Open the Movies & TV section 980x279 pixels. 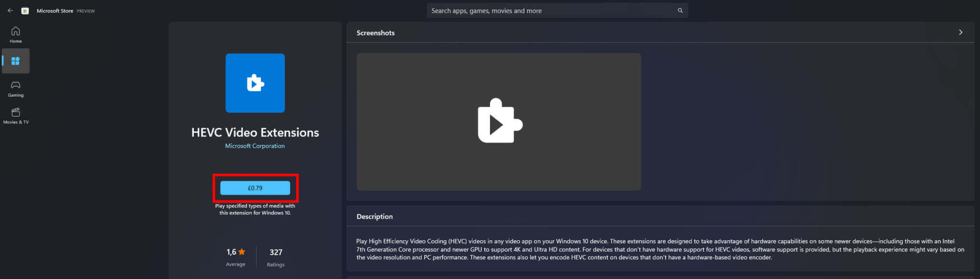point(16,116)
